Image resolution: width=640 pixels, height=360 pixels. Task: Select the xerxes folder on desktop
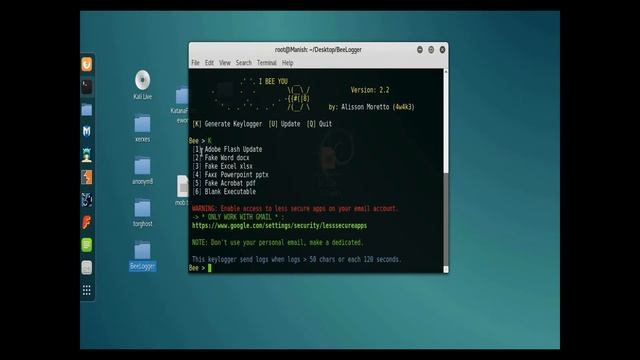[142, 128]
